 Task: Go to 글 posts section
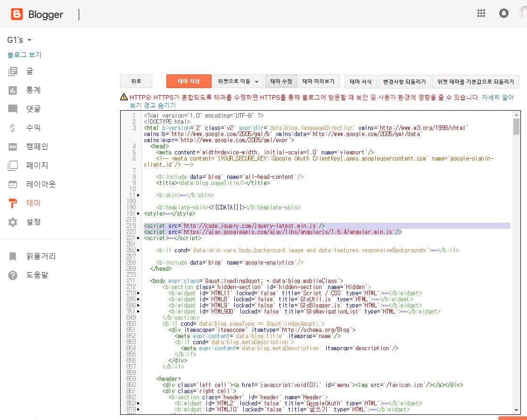coord(30,71)
